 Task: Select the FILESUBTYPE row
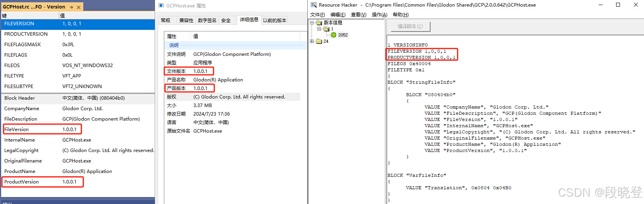(77, 86)
